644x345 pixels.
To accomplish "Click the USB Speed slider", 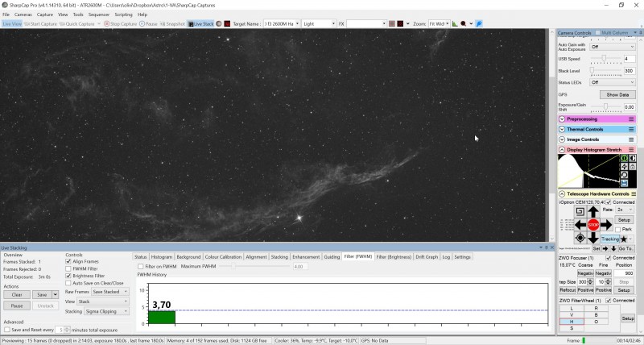I will 606,59.
